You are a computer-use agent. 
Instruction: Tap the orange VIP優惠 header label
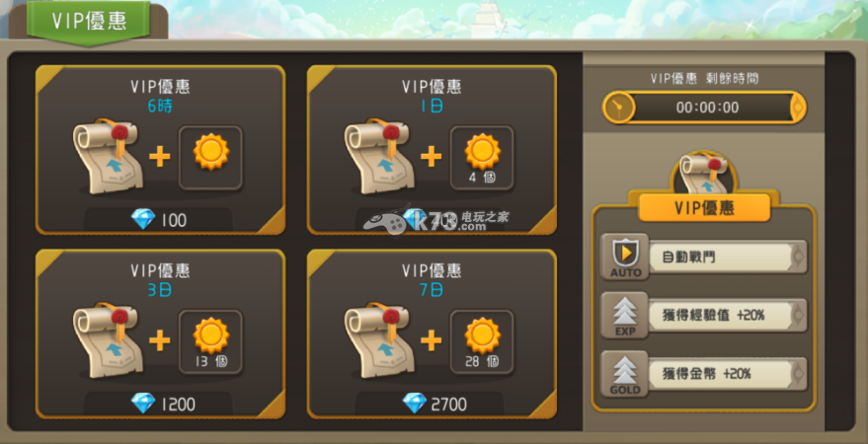pos(704,208)
